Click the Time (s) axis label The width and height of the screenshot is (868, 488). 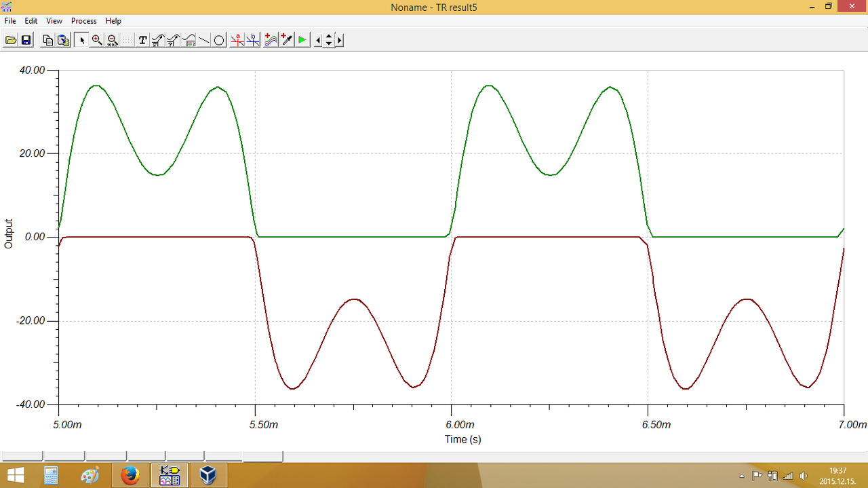[x=463, y=439]
